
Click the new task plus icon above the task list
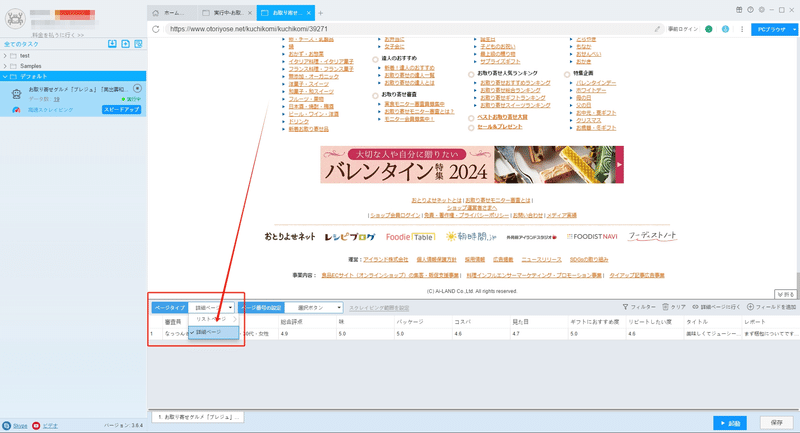coord(125,44)
